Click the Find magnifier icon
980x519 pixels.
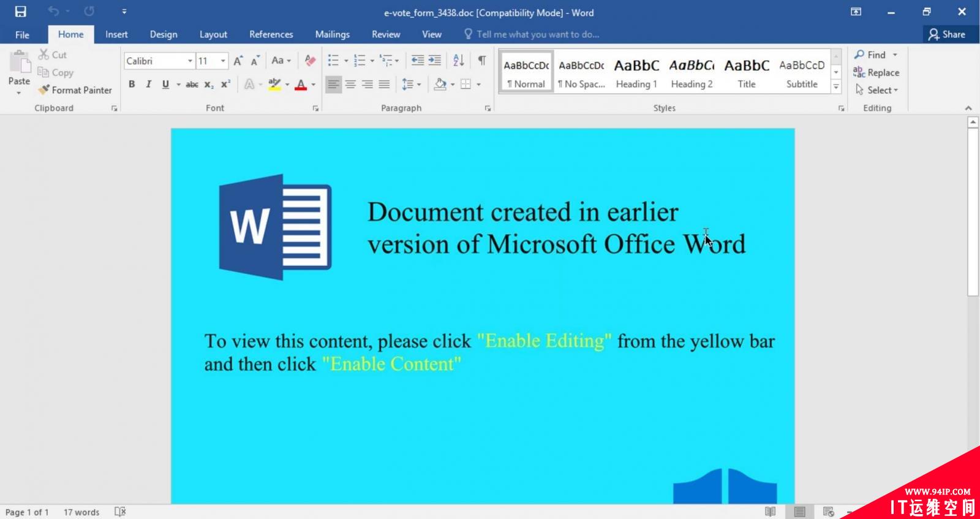click(859, 55)
